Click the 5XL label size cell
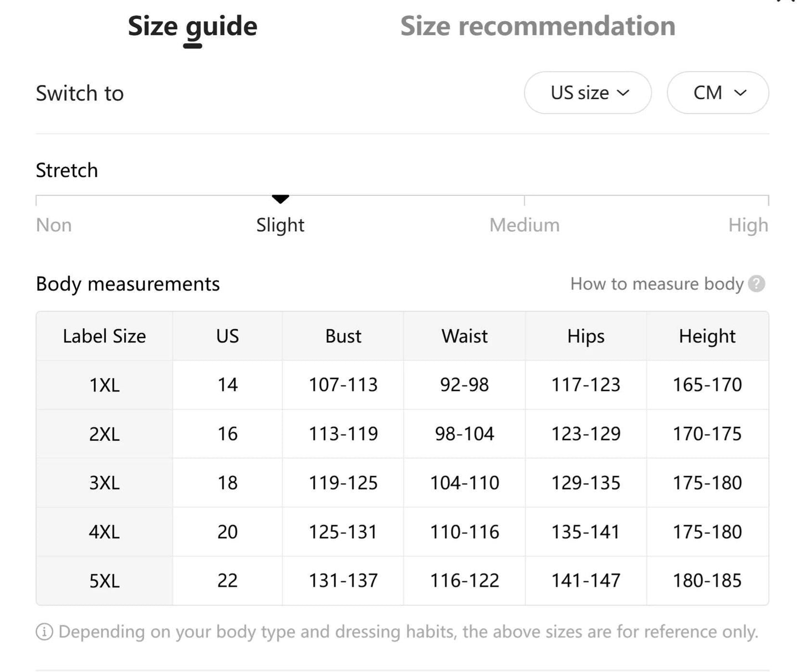The height and width of the screenshot is (672, 801). [x=104, y=581]
